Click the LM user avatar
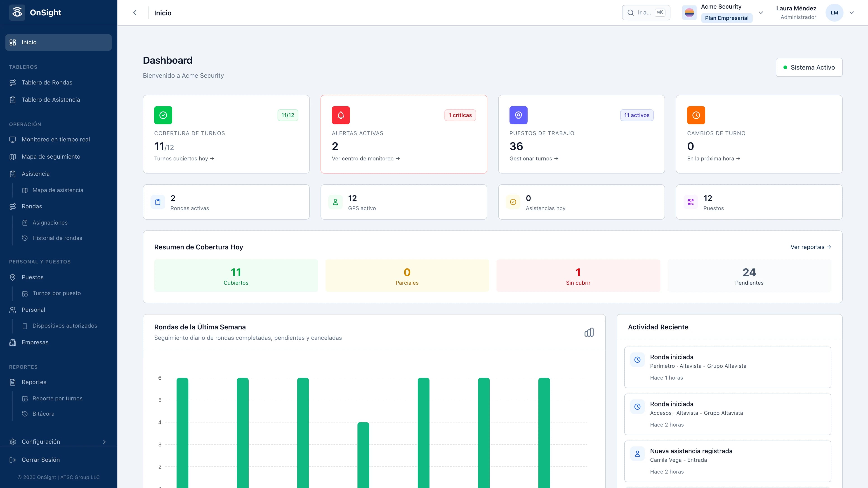Screen dimensions: 868x488 coord(834,13)
